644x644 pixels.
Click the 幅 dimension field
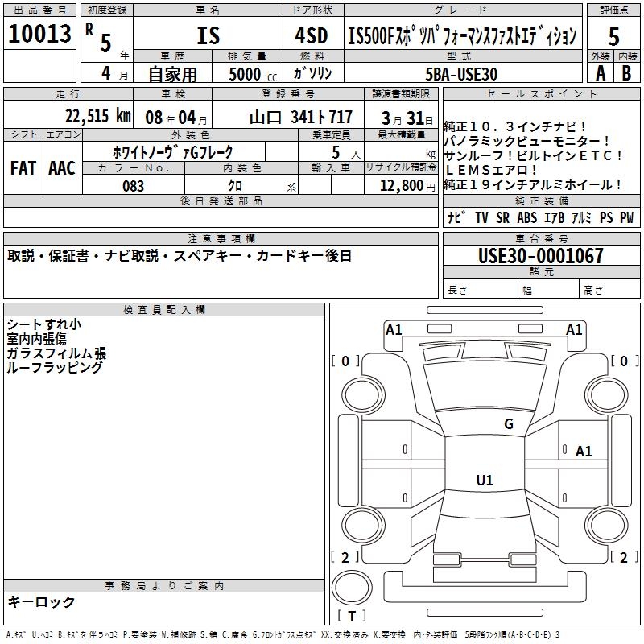pyautogui.click(x=549, y=289)
